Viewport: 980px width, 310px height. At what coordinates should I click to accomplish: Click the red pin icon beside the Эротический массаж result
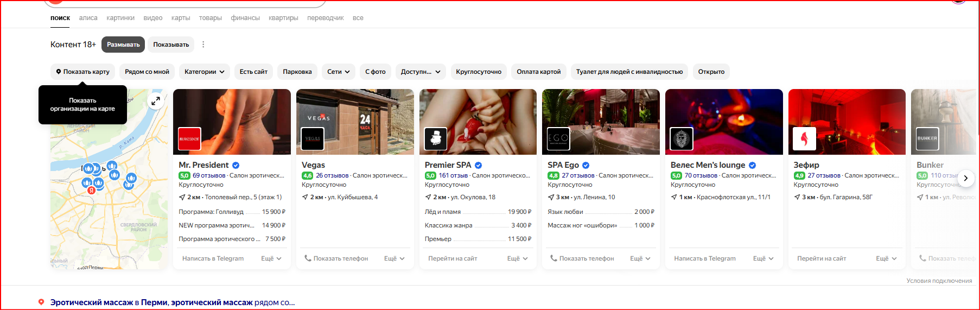click(41, 302)
